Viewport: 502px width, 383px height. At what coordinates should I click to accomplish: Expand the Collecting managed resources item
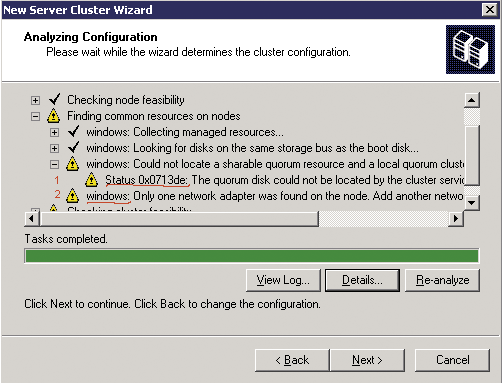[54, 132]
